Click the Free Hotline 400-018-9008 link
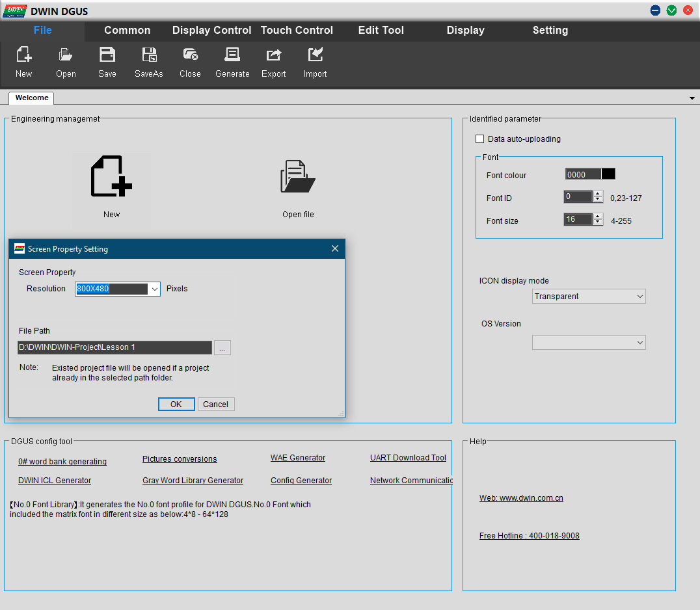700x610 pixels. tap(529, 535)
